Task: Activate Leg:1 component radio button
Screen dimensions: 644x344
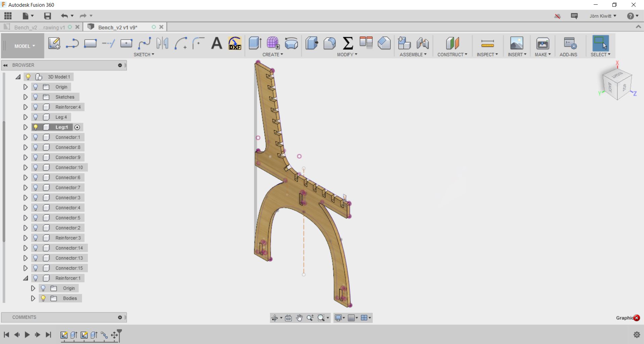Action: click(x=77, y=127)
